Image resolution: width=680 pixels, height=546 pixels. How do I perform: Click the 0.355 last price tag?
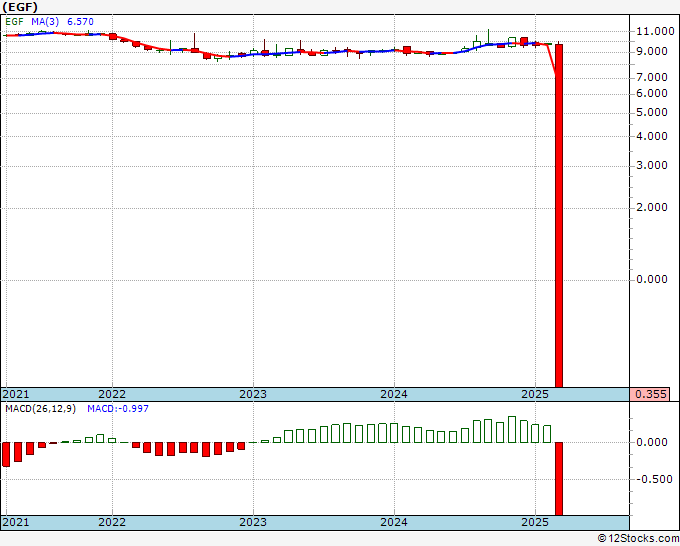(650, 394)
